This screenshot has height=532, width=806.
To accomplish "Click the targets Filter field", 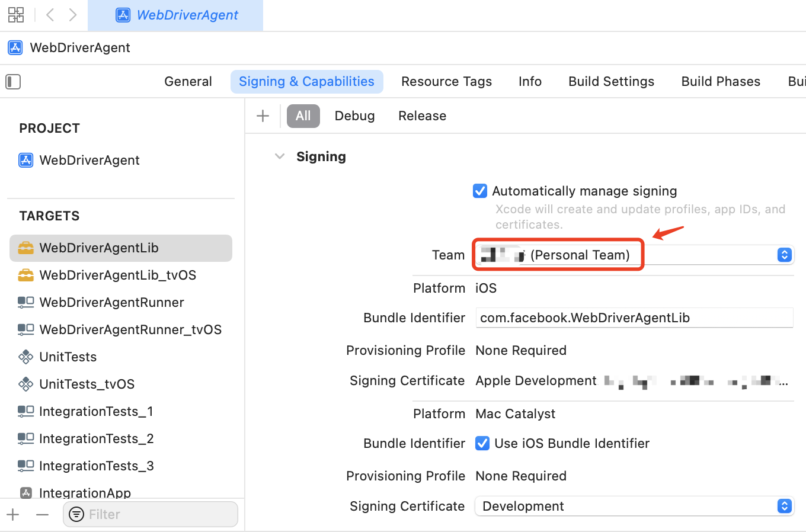I will (x=151, y=514).
